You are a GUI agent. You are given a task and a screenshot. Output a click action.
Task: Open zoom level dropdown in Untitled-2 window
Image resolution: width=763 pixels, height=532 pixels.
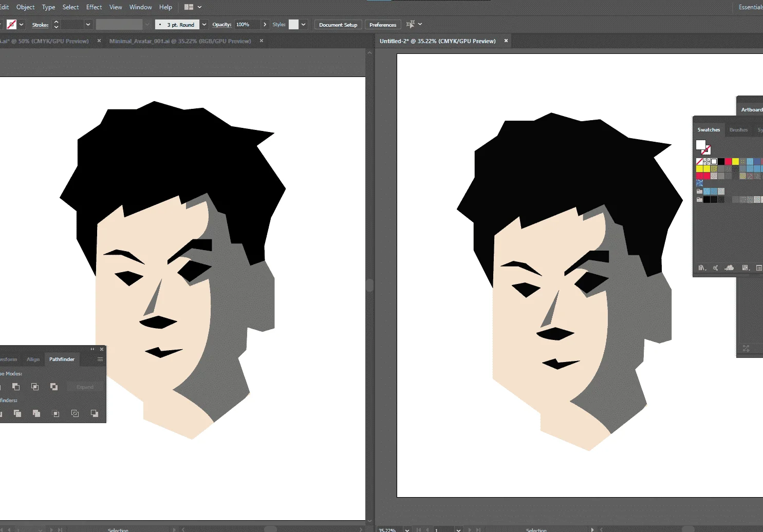pyautogui.click(x=407, y=529)
